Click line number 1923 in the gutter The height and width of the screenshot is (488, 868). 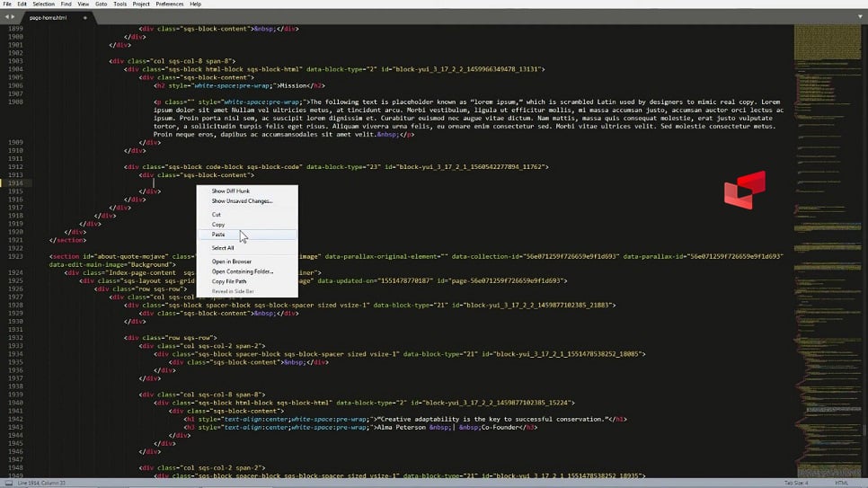14,256
